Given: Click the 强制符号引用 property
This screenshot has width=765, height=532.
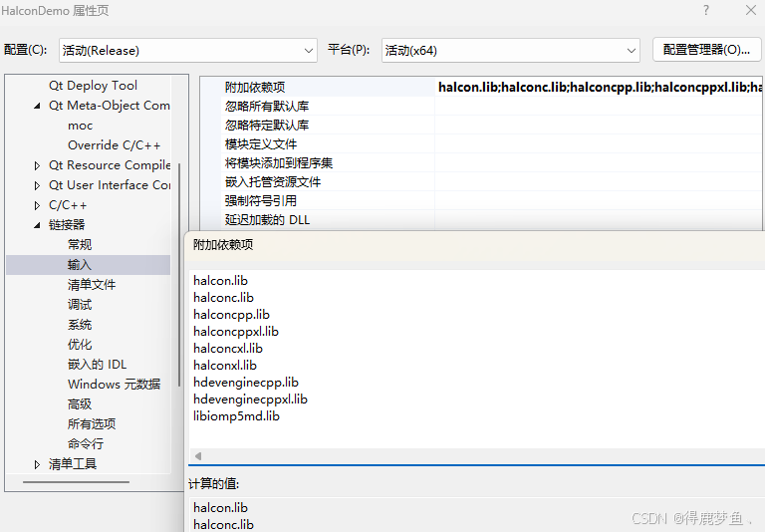Looking at the screenshot, I should pos(261,201).
